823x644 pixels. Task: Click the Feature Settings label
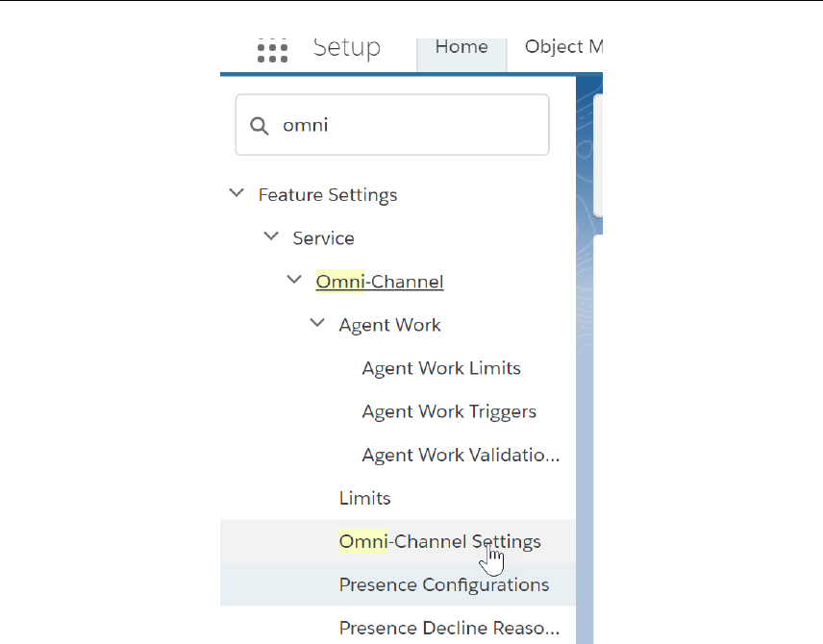[x=328, y=195]
